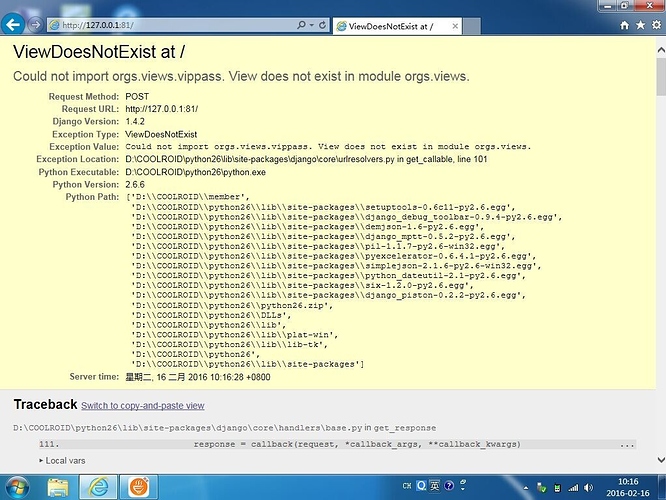666x500 pixels.
Task: Click CH language indicator in taskbar
Action: click(407, 486)
